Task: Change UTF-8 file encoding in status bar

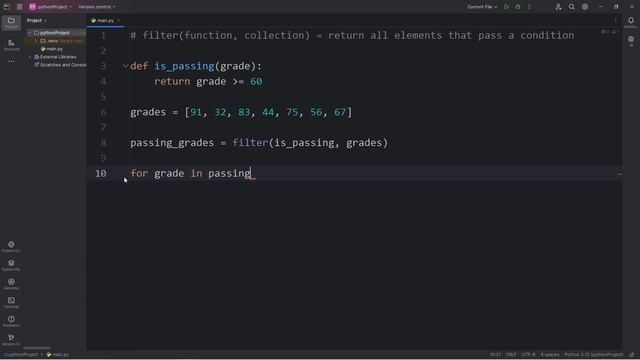Action: coord(528,355)
